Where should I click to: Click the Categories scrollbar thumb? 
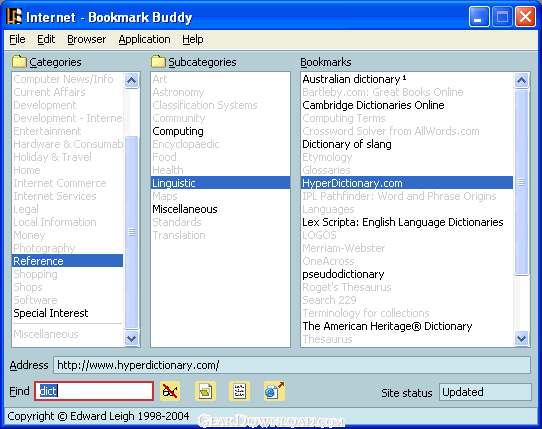click(x=131, y=232)
